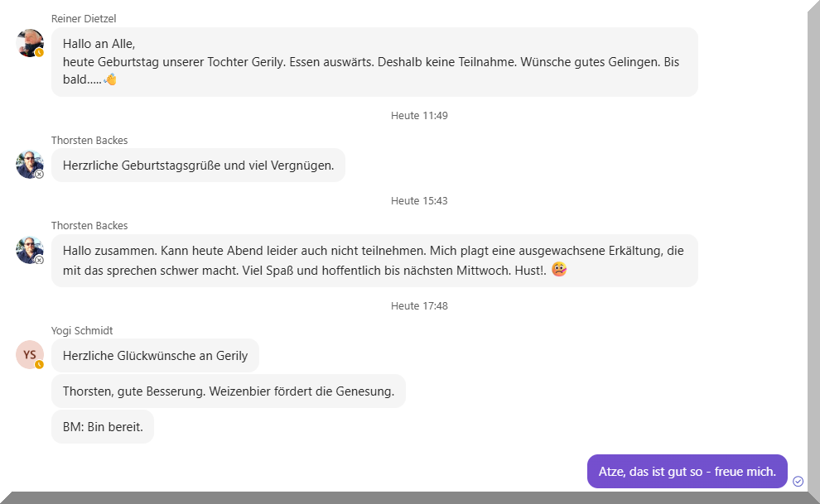Select the 'Herzliche Glückwünsche an Gerily' message
Viewport: 820px width, 504px height.
coord(155,356)
